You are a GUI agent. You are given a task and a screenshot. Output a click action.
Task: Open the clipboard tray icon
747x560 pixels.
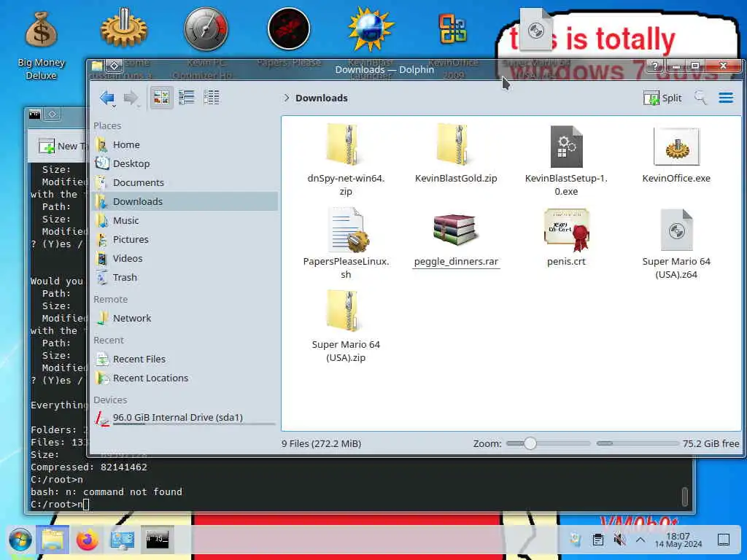click(598, 540)
